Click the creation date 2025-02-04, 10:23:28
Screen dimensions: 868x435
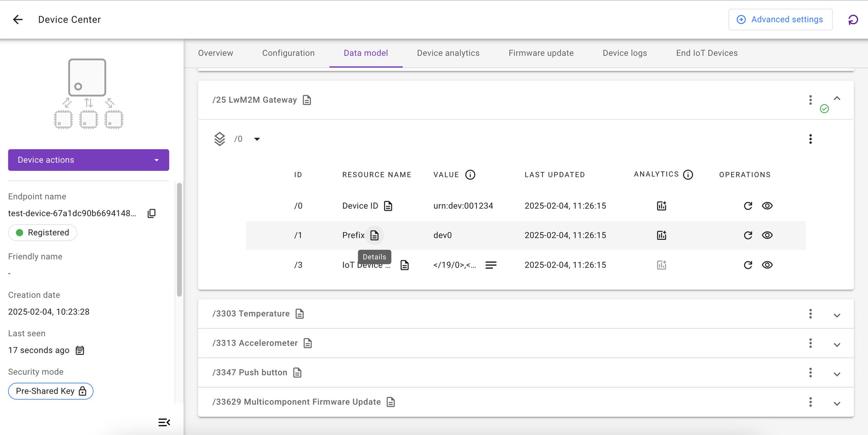49,312
